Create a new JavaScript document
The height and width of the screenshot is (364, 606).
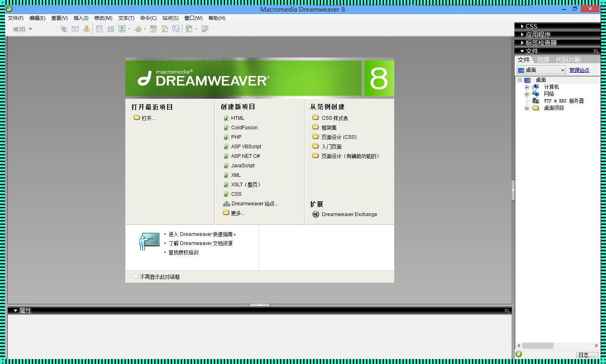pyautogui.click(x=239, y=166)
